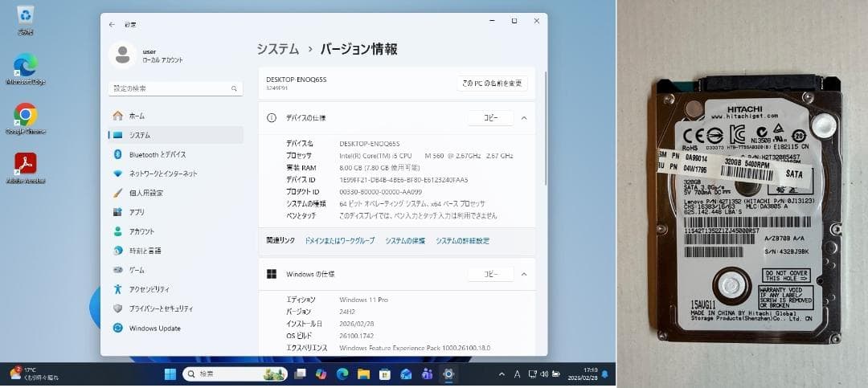Open the clock showing 17:10
868x388 pixels.
pos(583,374)
